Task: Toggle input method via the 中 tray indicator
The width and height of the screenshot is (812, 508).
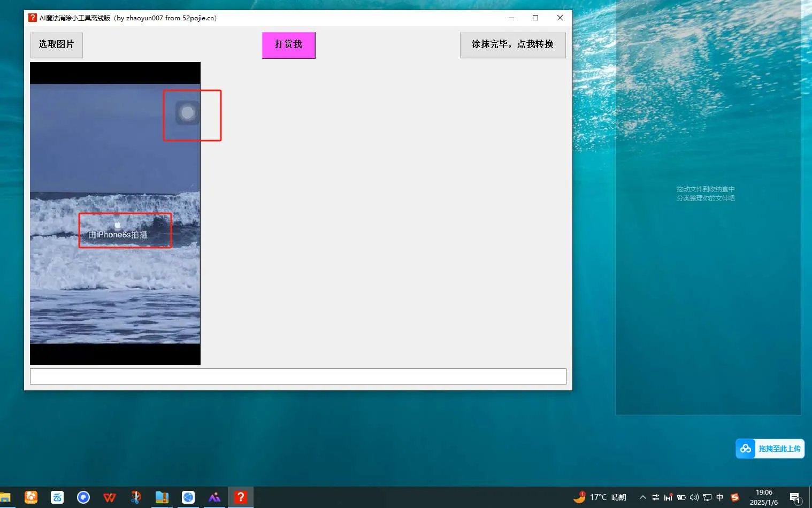Action: [720, 497]
